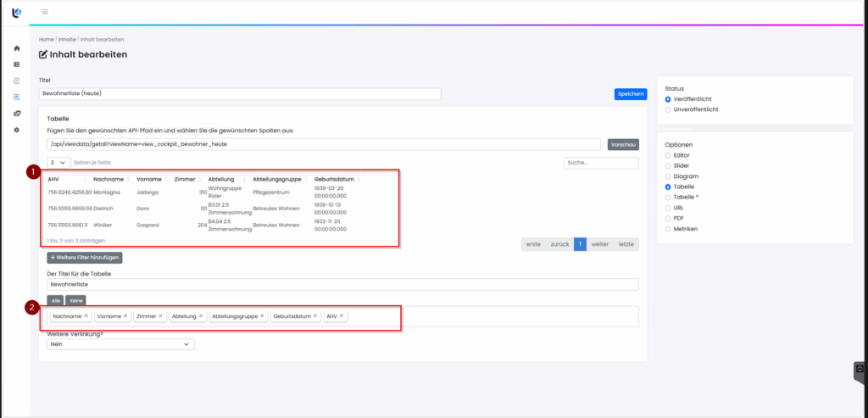The width and height of the screenshot is (868, 418).
Task: Go to 'weiter' pagination page
Action: 600,244
